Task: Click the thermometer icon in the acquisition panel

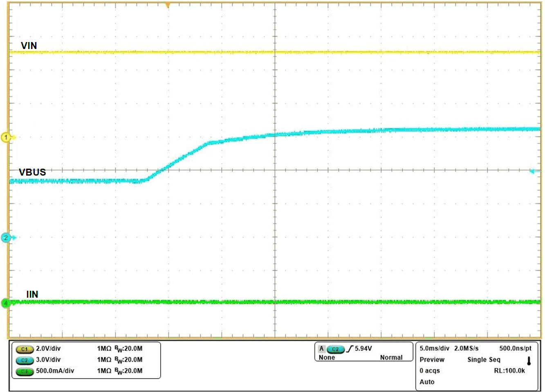Action: [529, 361]
